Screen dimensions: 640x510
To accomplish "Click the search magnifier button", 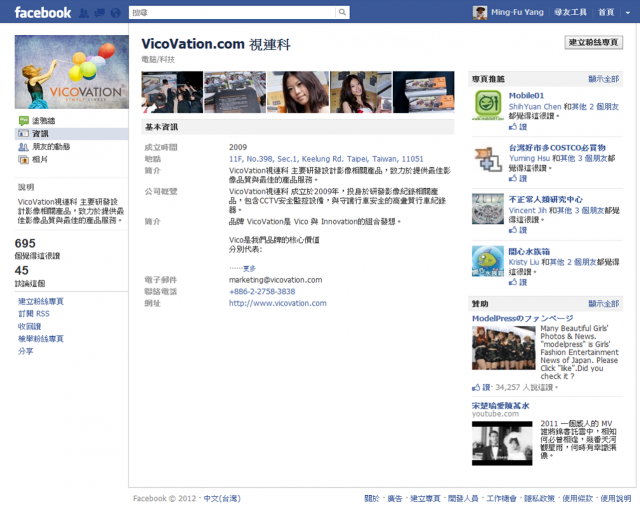I will pyautogui.click(x=342, y=12).
